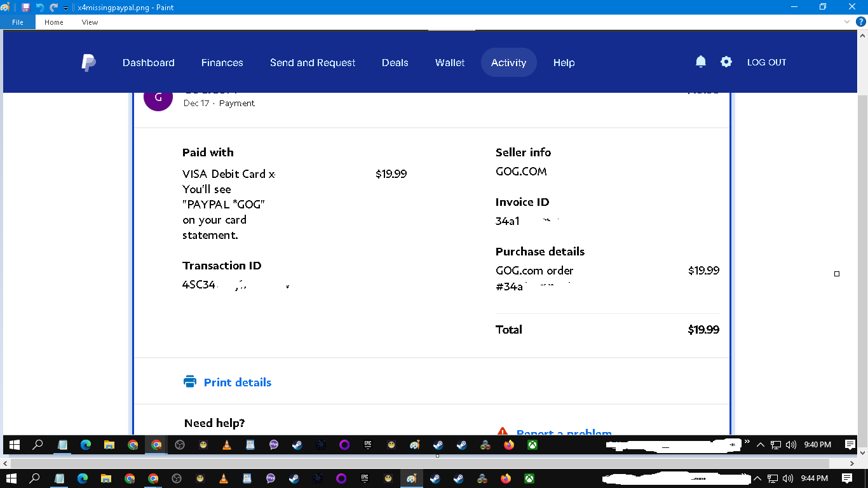Click the PayPal logo in the header
This screenshot has width=868, height=488.
(88, 62)
